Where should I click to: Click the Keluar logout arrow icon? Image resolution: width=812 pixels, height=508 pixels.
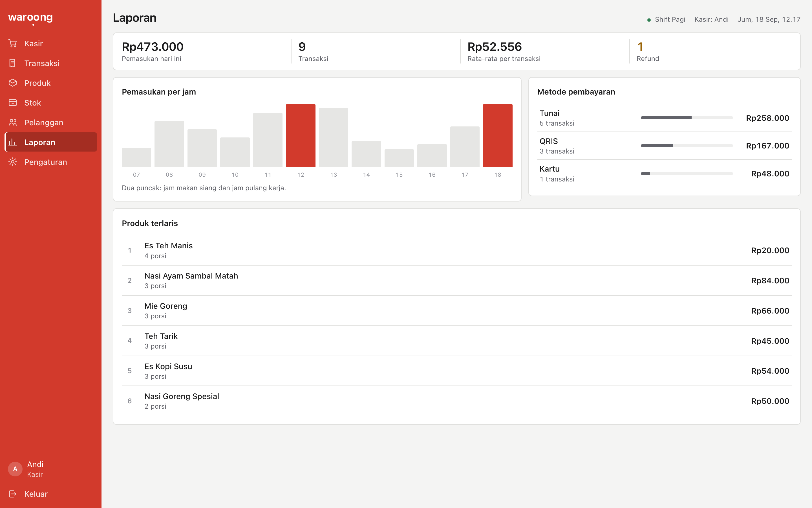pos(12,494)
